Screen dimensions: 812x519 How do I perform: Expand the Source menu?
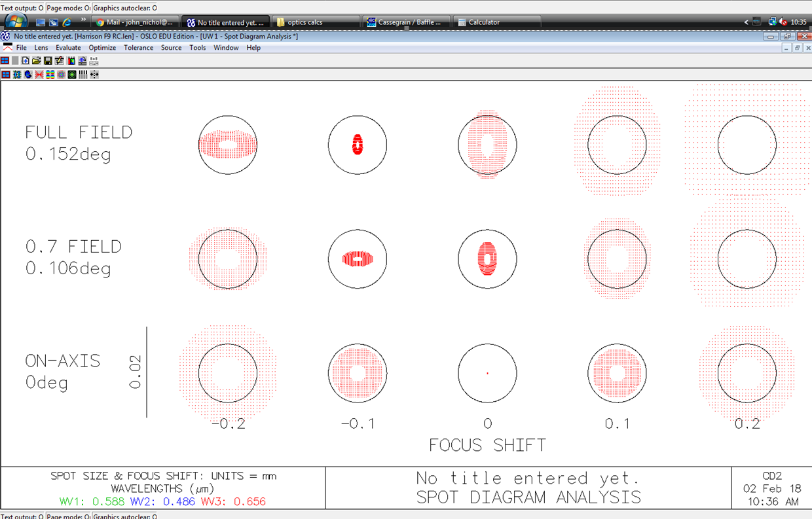point(171,48)
